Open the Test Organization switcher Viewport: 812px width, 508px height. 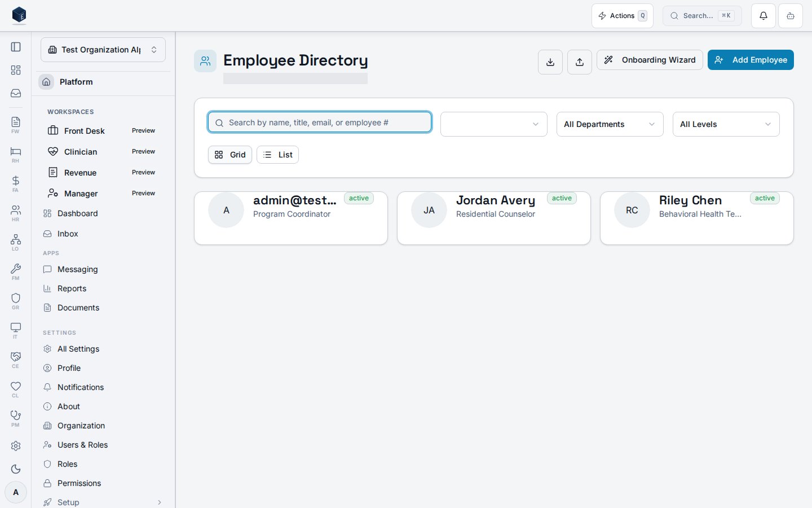103,50
